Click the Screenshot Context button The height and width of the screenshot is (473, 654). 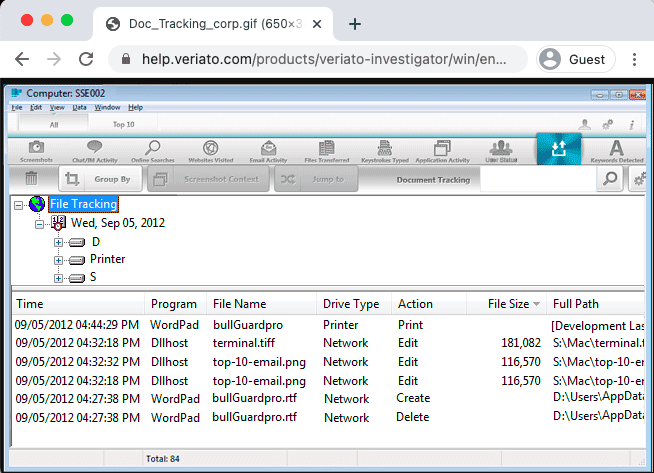coord(209,179)
